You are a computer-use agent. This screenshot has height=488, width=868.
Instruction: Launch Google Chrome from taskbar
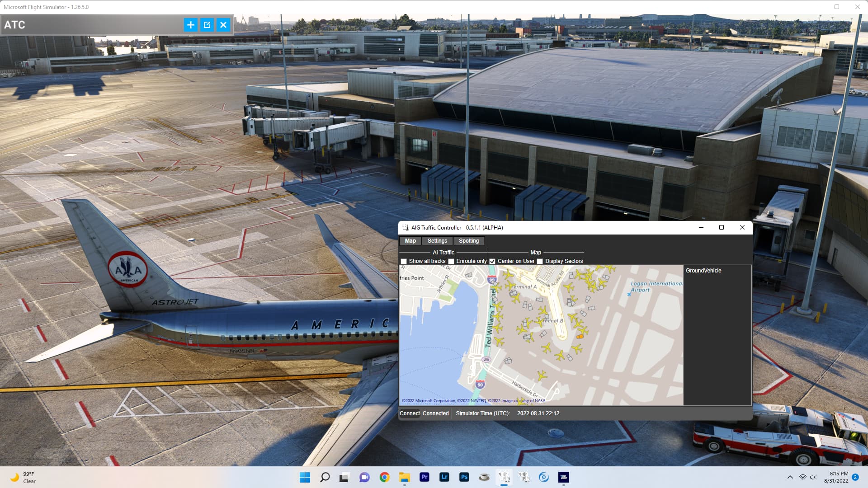tap(384, 477)
